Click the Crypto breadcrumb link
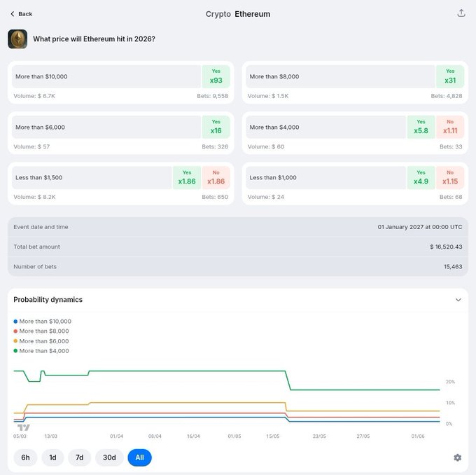The image size is (476, 475). pos(218,14)
